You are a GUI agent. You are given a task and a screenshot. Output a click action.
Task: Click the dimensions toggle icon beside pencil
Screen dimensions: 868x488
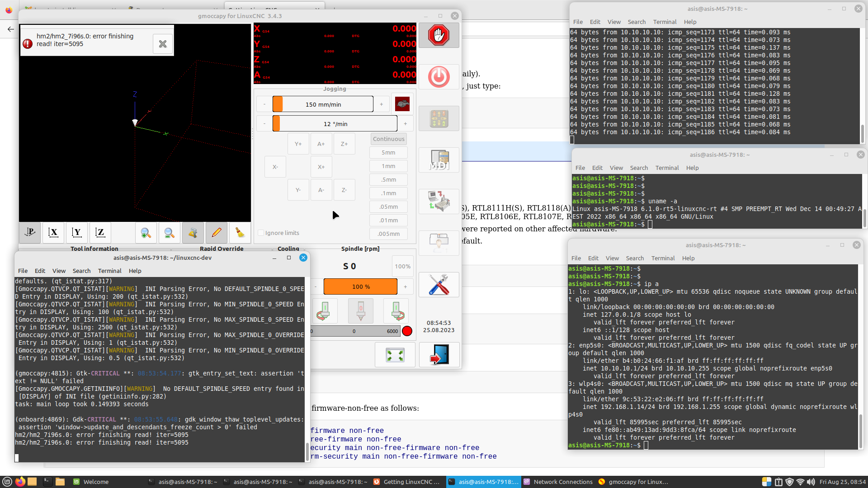(193, 233)
